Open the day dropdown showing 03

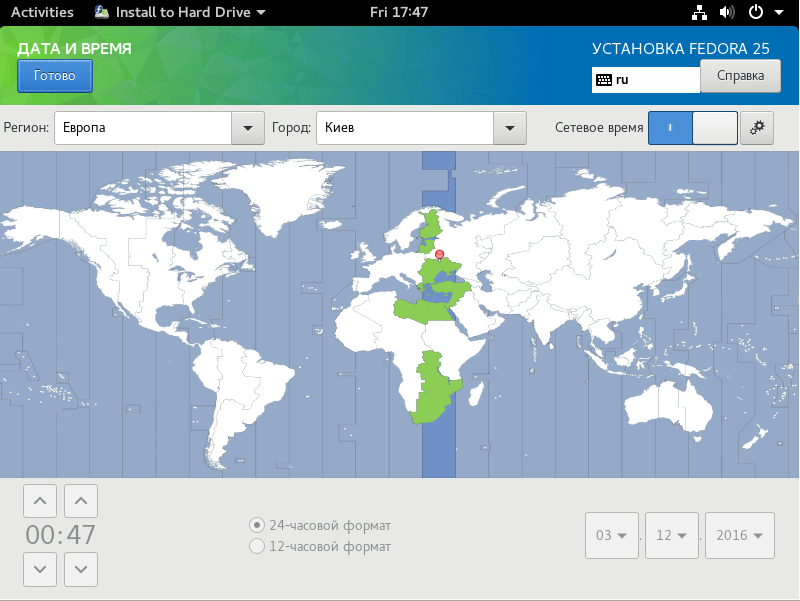pos(612,535)
